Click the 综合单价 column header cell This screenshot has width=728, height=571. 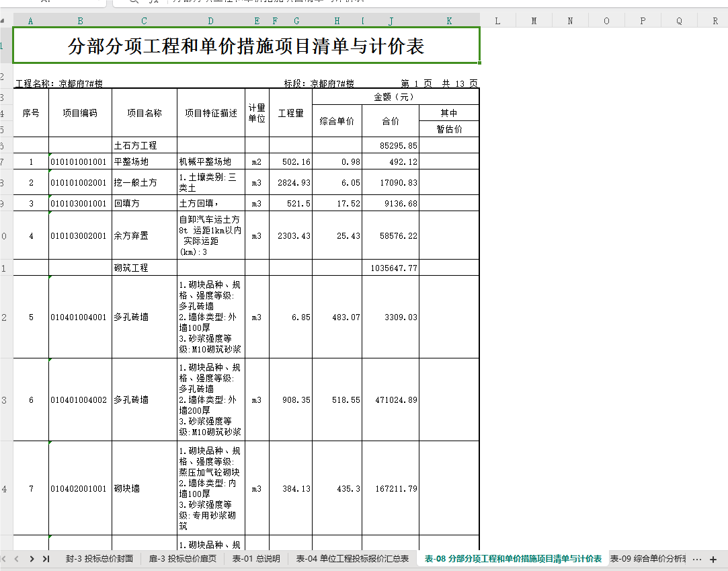tap(337, 121)
